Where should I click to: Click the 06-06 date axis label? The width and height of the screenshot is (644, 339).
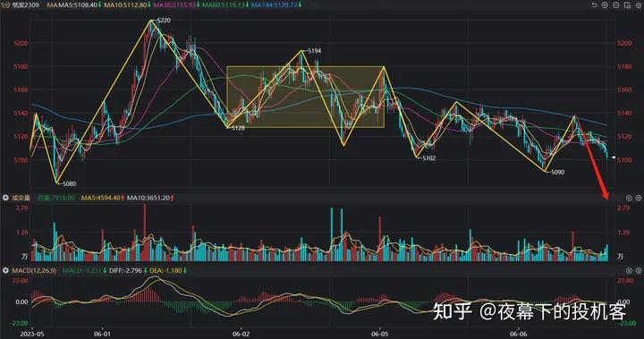[519, 334]
